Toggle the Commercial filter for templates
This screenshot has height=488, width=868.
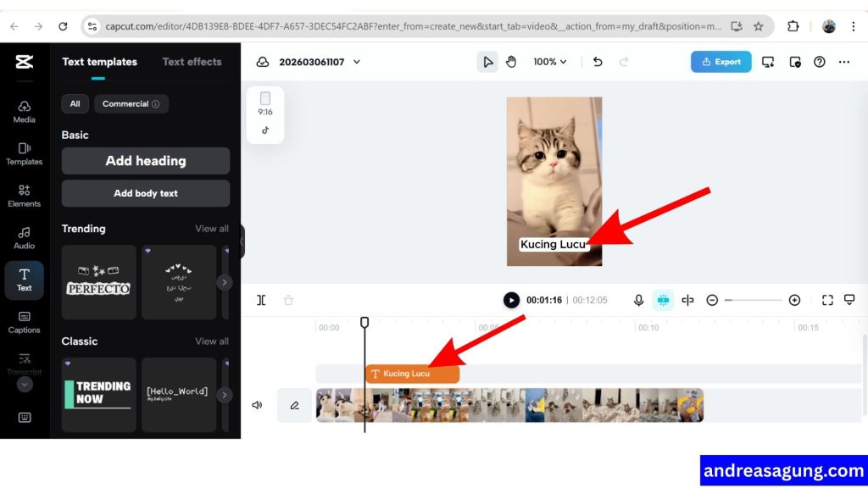(x=125, y=103)
